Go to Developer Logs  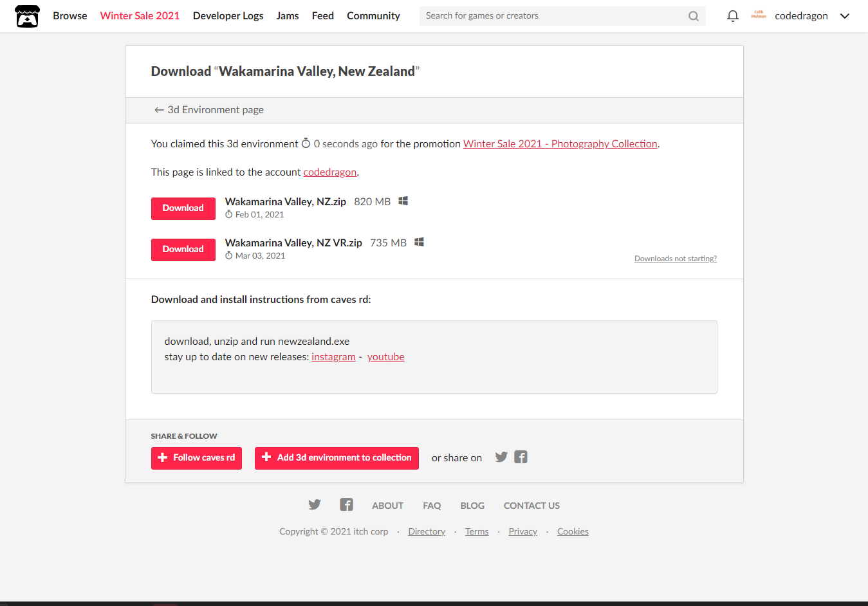pos(228,16)
